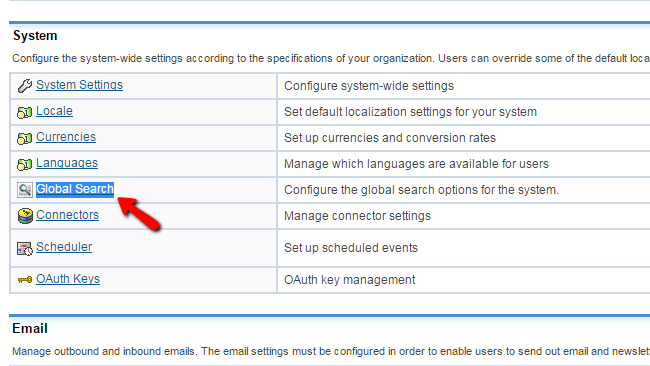Click the System section heading
The width and height of the screenshot is (650, 366).
pos(35,36)
